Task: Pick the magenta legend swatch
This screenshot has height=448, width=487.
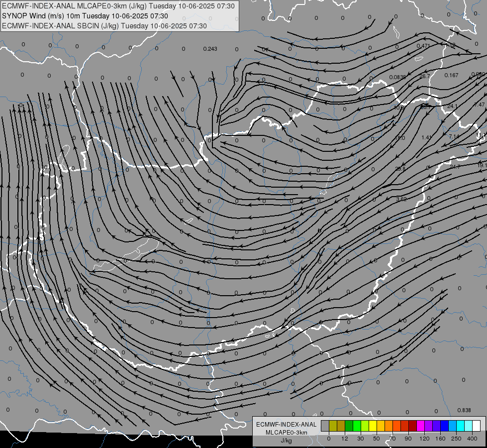Action: (x=421, y=426)
